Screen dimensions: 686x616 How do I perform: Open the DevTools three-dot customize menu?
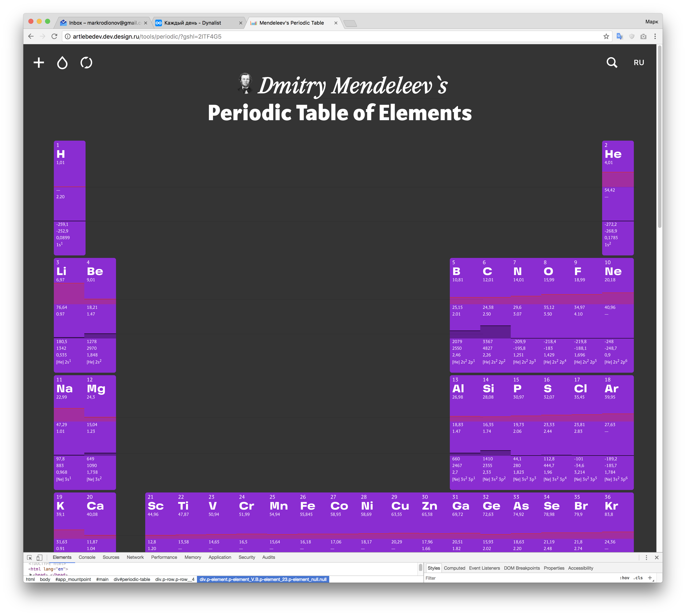coord(646,557)
